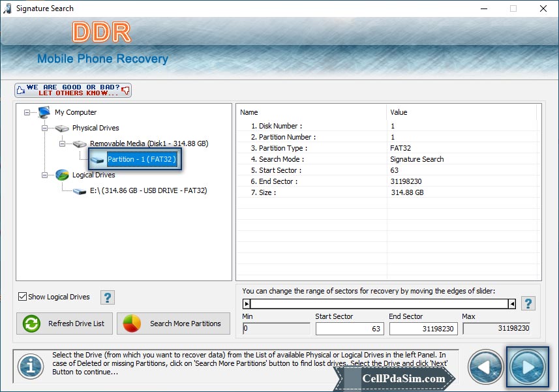The width and height of the screenshot is (559, 392).
Task: Close the Signature Search window
Action: [543, 8]
